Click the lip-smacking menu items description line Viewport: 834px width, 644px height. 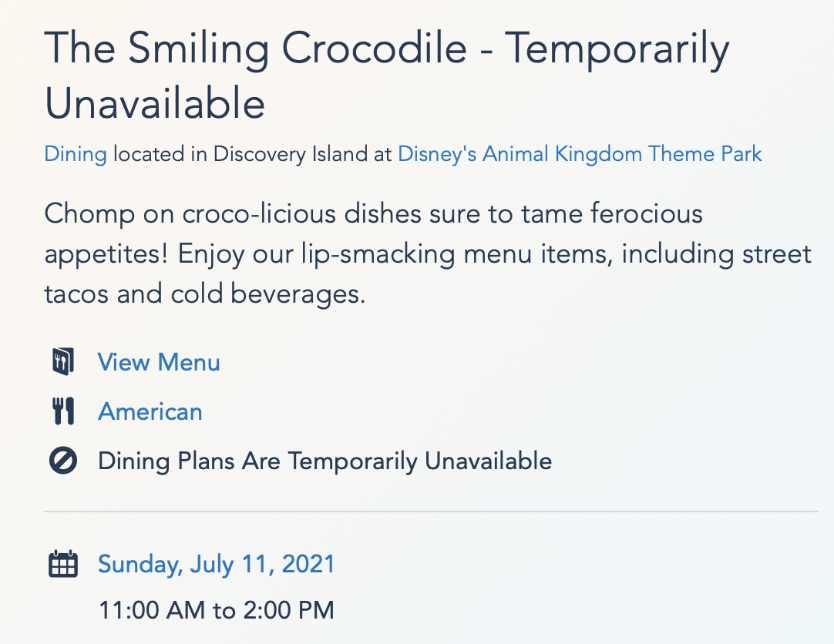click(428, 254)
